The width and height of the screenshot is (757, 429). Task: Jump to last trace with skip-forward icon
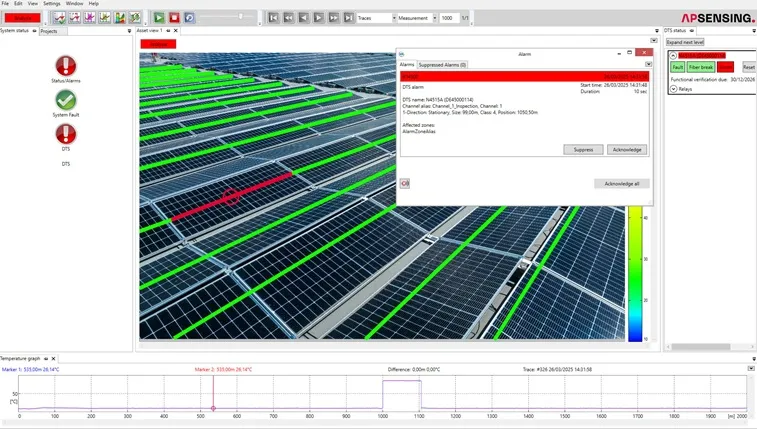click(x=349, y=18)
